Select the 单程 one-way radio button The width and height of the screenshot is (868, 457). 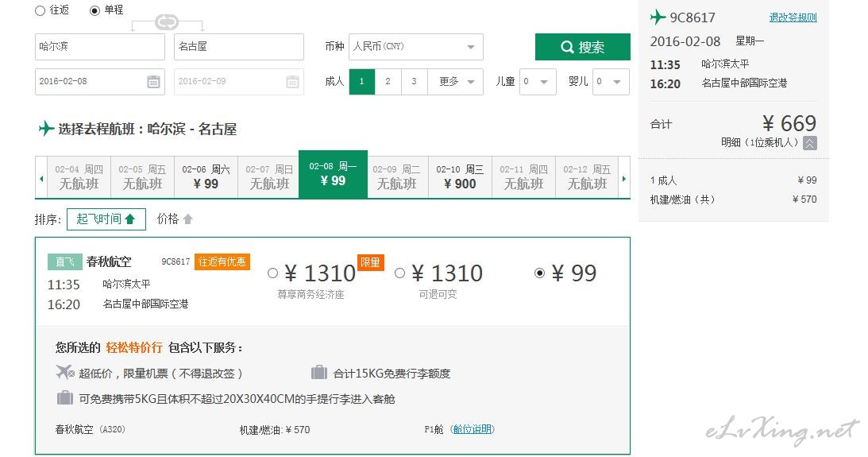click(95, 10)
